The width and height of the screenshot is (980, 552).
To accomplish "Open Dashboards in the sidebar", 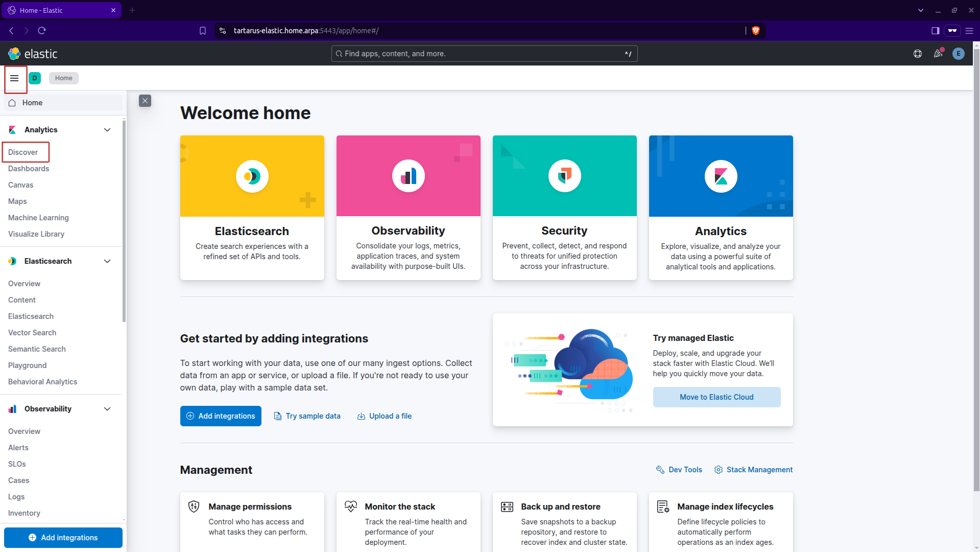I will point(29,169).
